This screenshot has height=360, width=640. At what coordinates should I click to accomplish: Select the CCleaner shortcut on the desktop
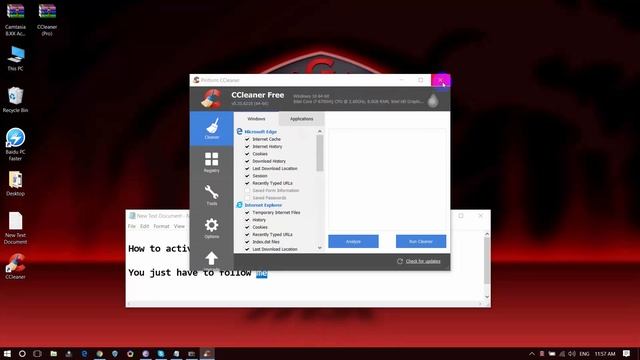pos(15,266)
